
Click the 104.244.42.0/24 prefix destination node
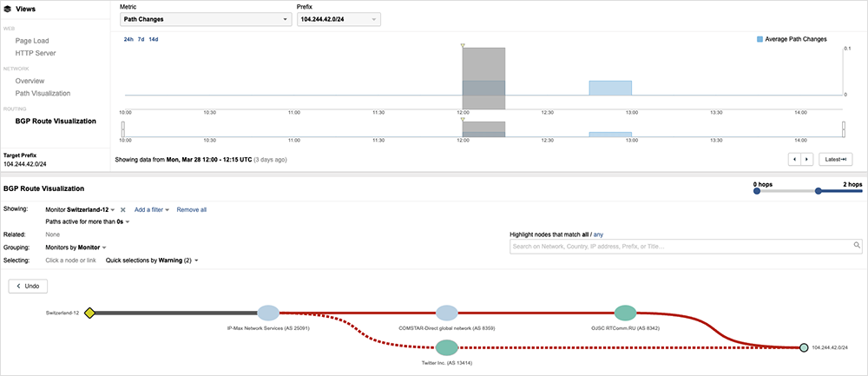tap(804, 347)
